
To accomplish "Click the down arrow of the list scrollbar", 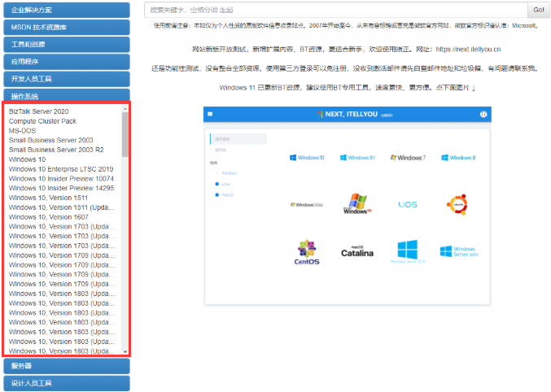I will (125, 351).
